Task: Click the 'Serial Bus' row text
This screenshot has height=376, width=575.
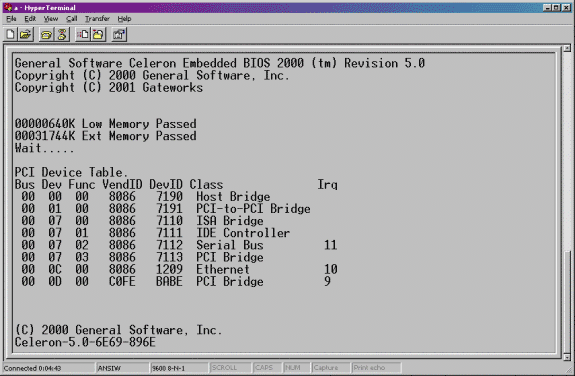Action: (230, 245)
